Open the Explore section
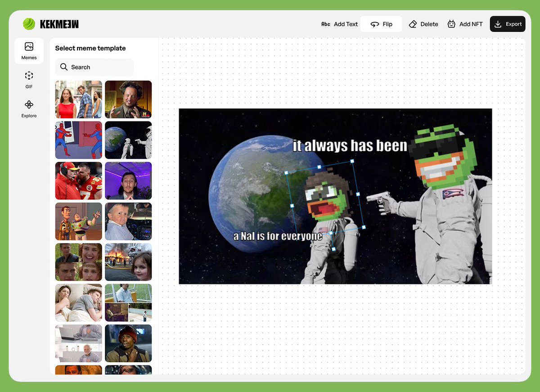 29,108
